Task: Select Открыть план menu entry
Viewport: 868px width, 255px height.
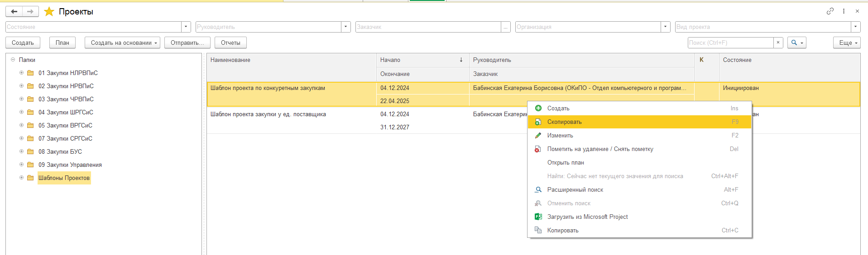Action: [x=639, y=162]
